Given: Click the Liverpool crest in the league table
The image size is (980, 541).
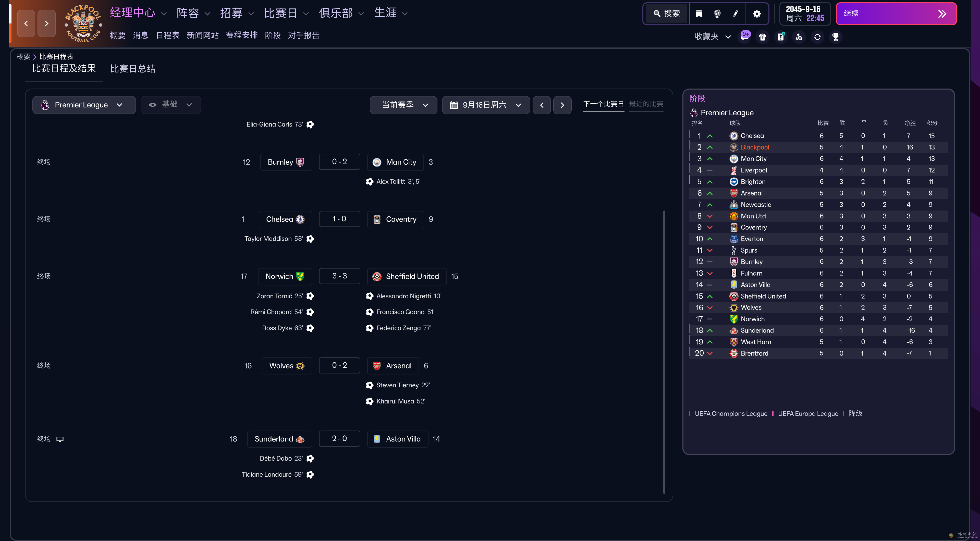Looking at the screenshot, I should point(734,170).
